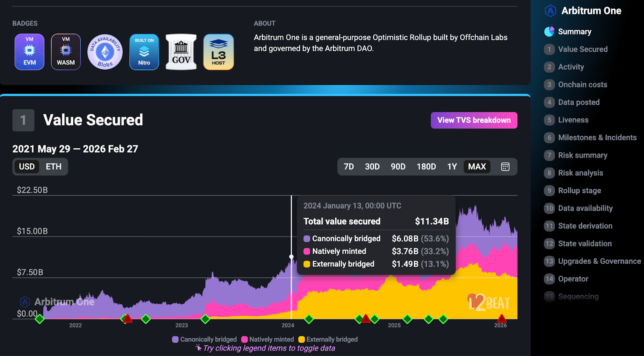Click View TVS breakdown button

[474, 120]
